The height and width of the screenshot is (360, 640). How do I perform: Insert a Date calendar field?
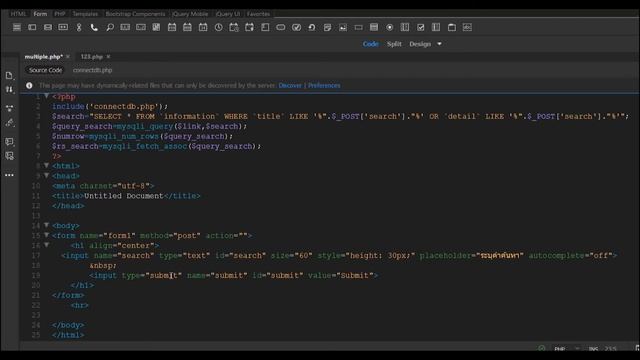pyautogui.click(x=203, y=27)
